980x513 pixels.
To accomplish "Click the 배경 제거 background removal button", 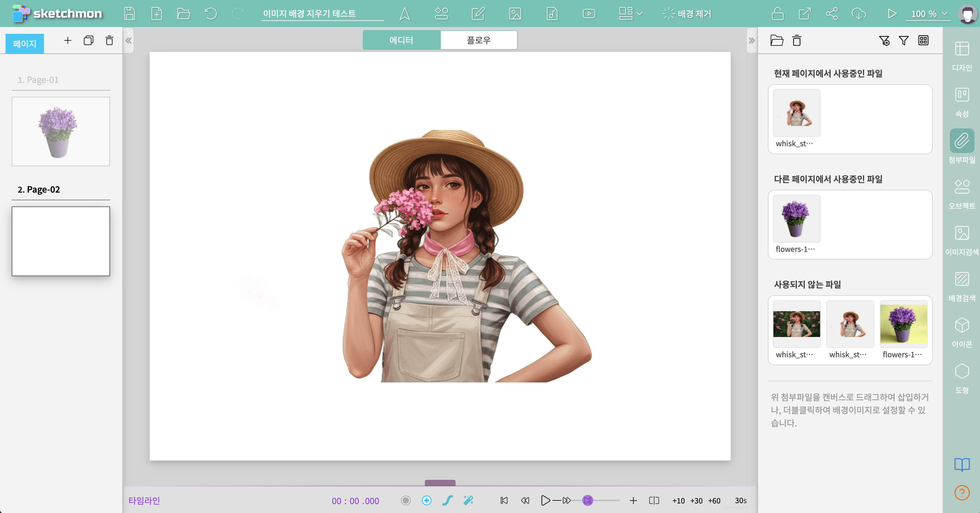I will (687, 14).
